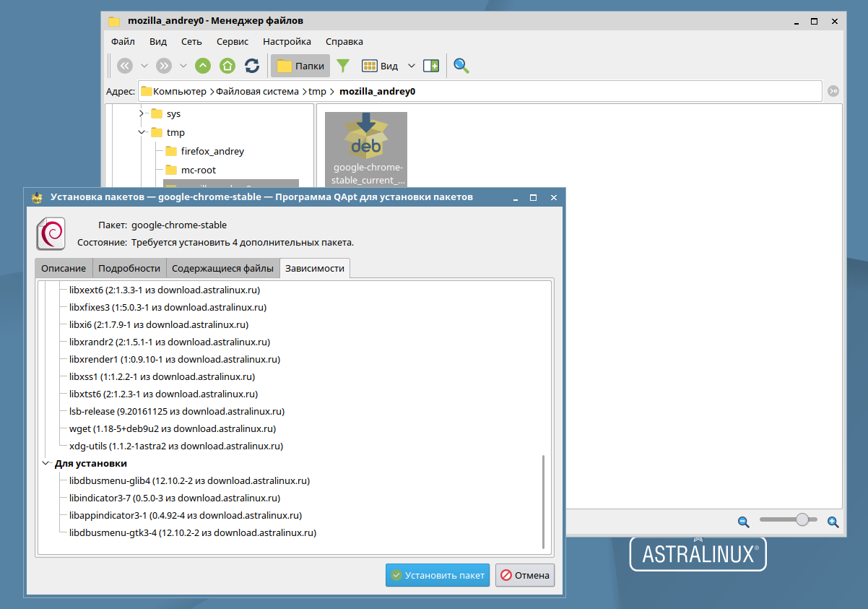
Task: Click mozilla_andrey0 in the address path
Action: tap(377, 92)
